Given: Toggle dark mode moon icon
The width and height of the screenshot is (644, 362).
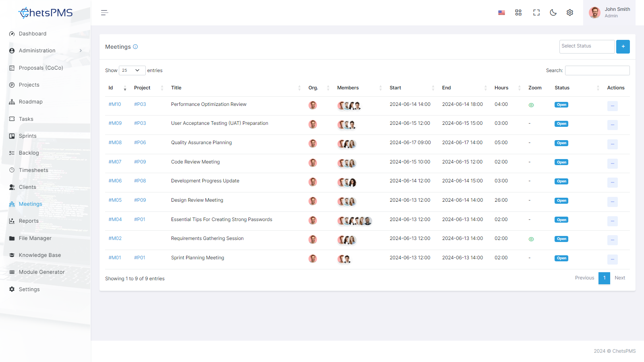Looking at the screenshot, I should click(553, 12).
